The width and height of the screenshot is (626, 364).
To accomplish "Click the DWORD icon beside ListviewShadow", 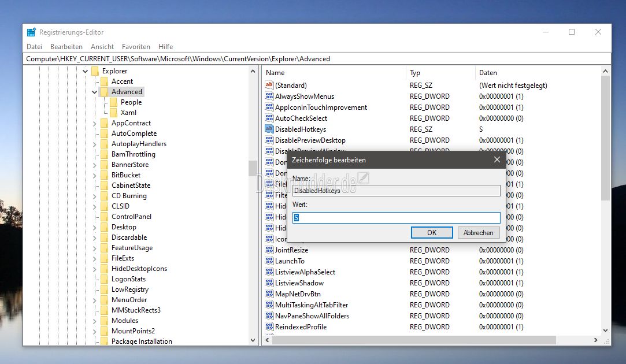I will (x=269, y=283).
